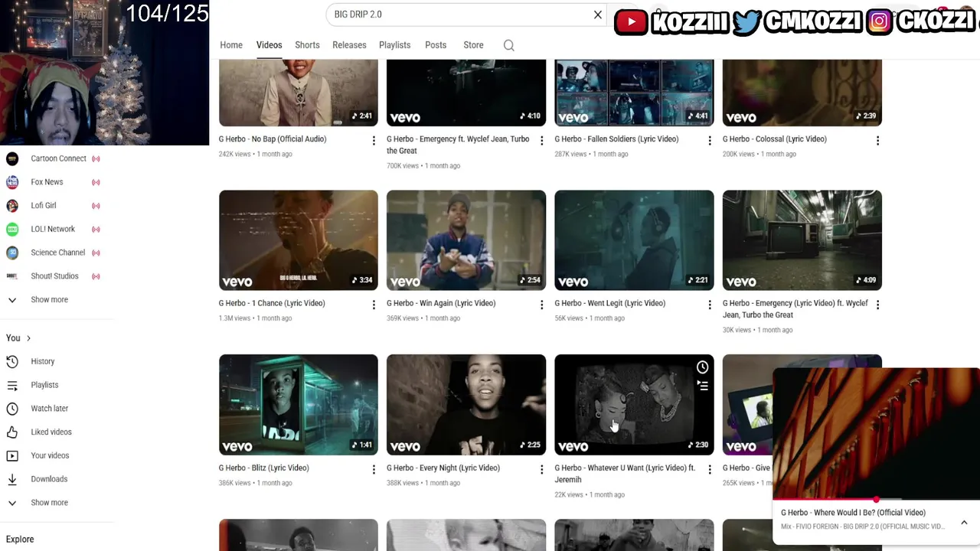Click the miniplayer video preview
The image size is (980, 551).
click(876, 433)
